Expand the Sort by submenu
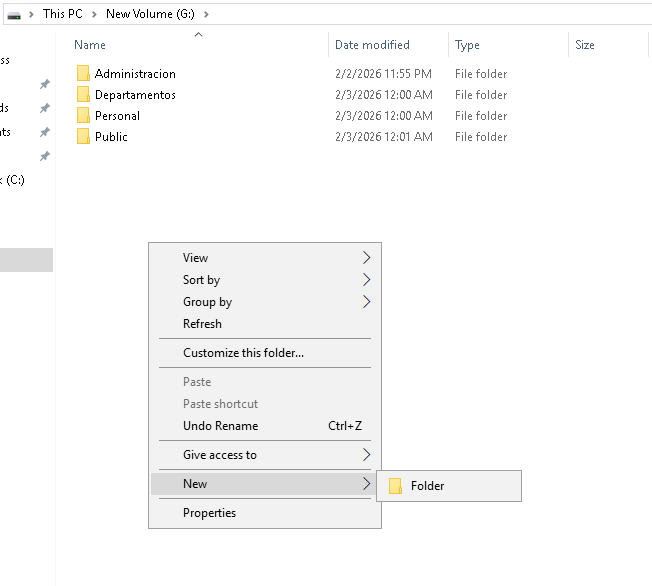Viewport: 652px width, 586px height. click(366, 280)
